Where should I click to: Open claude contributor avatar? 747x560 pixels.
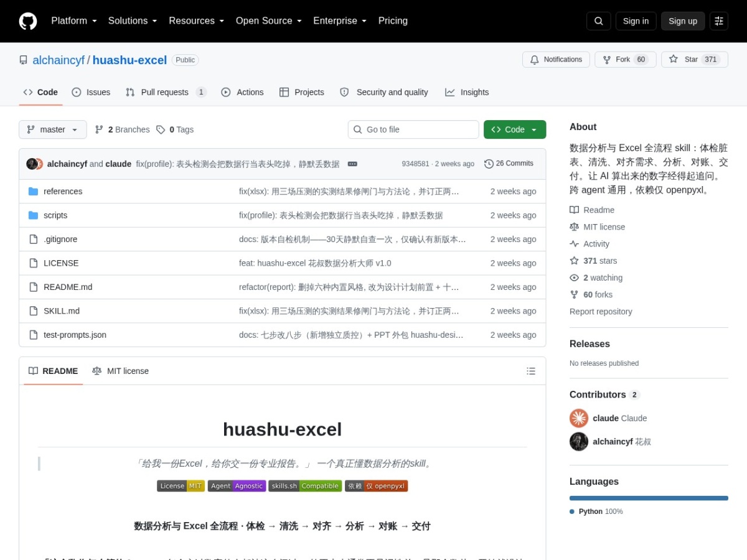coord(579,418)
